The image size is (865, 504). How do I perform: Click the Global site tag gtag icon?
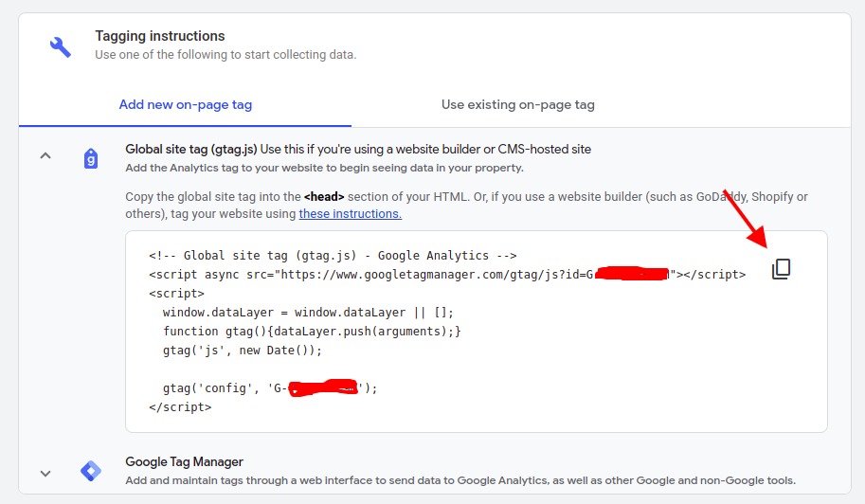pyautogui.click(x=91, y=159)
